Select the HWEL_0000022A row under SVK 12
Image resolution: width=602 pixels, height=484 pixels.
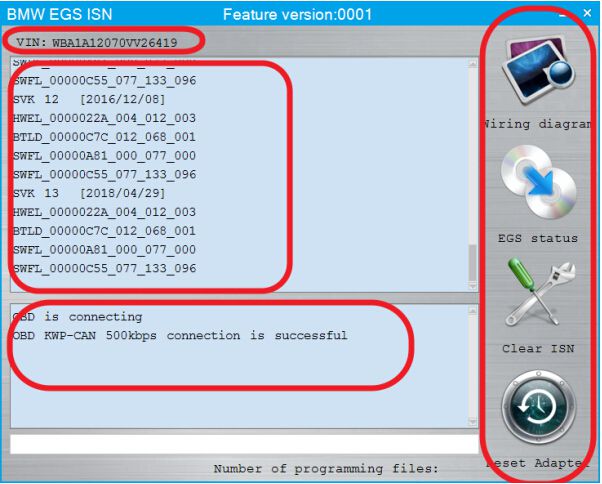(x=104, y=118)
